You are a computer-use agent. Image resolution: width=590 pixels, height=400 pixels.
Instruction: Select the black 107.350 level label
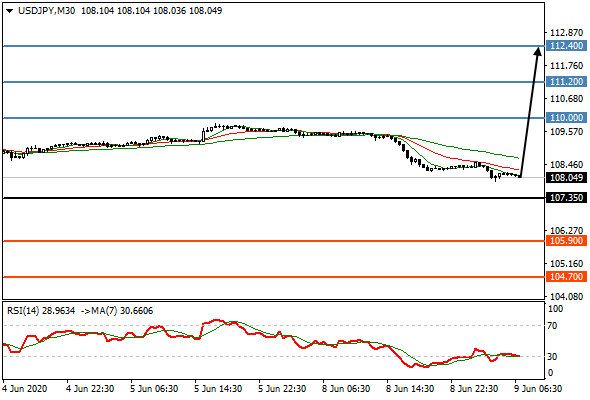(566, 198)
